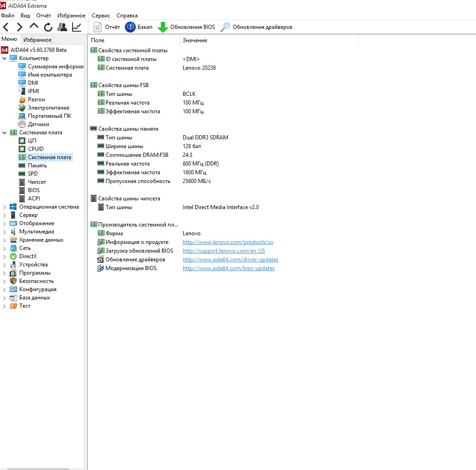The image size is (476, 470).
Task: Open the aida64.com/bios-updates link
Action: point(229,268)
